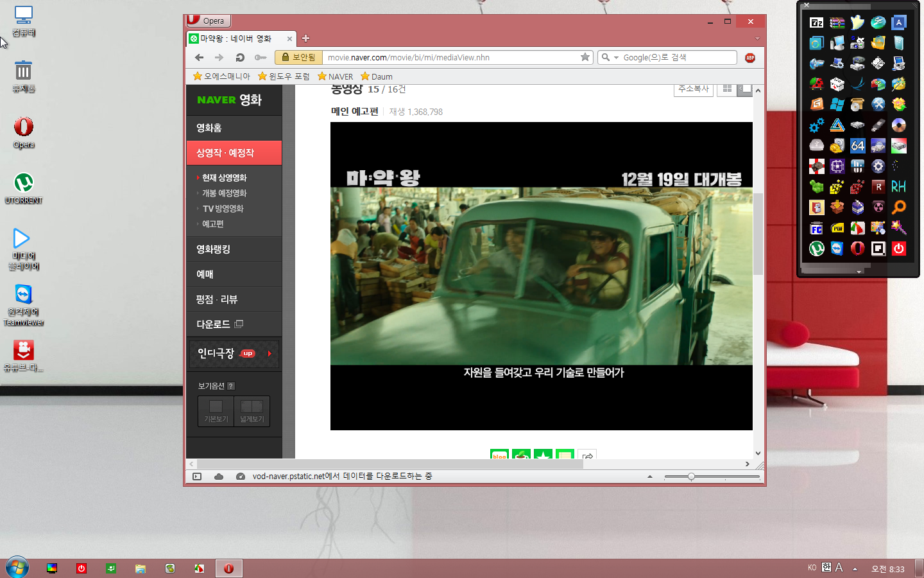Open the 예고편 sidebar link

pyautogui.click(x=212, y=224)
